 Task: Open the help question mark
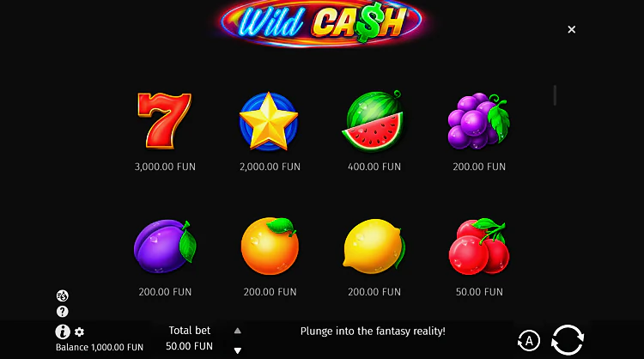(x=63, y=312)
